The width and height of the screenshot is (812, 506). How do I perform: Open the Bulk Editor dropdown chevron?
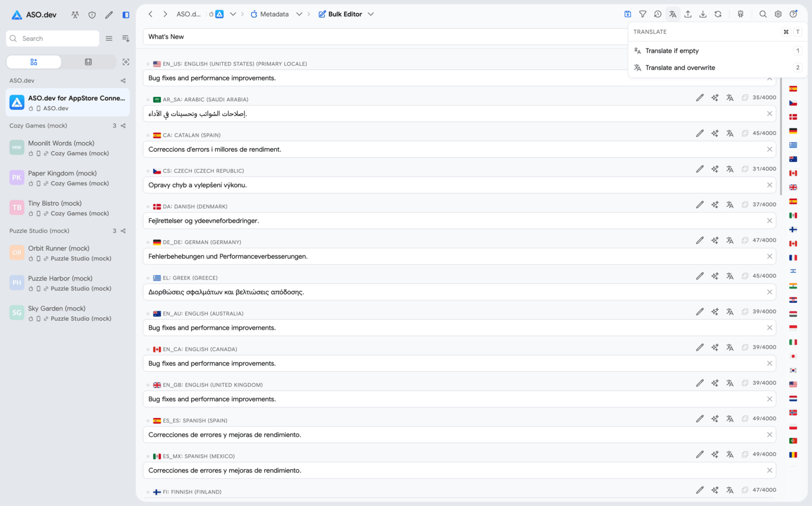[370, 14]
